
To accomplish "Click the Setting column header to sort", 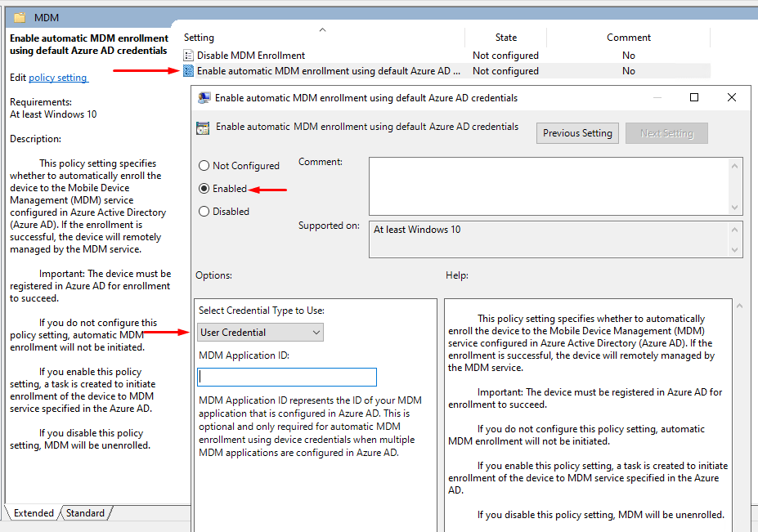I will point(199,38).
